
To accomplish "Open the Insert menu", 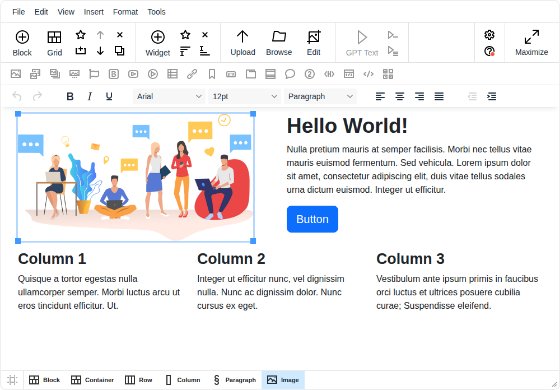I will pos(94,12).
